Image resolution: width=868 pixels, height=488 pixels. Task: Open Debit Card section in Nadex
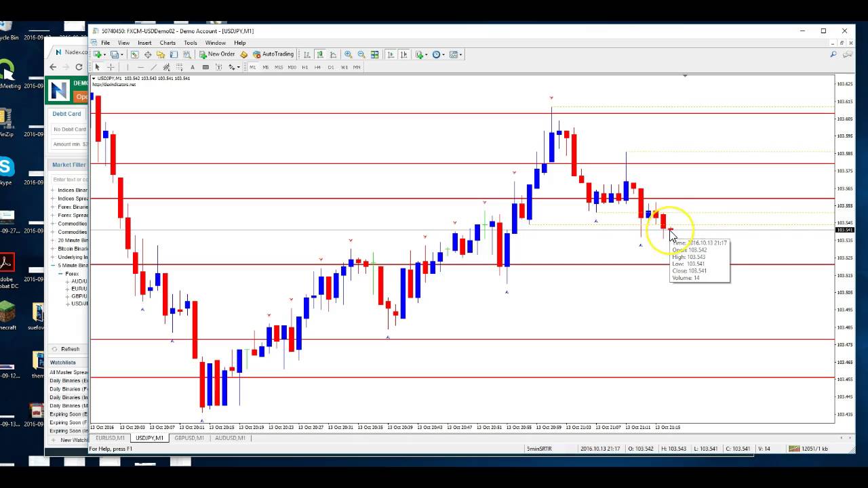pos(66,114)
